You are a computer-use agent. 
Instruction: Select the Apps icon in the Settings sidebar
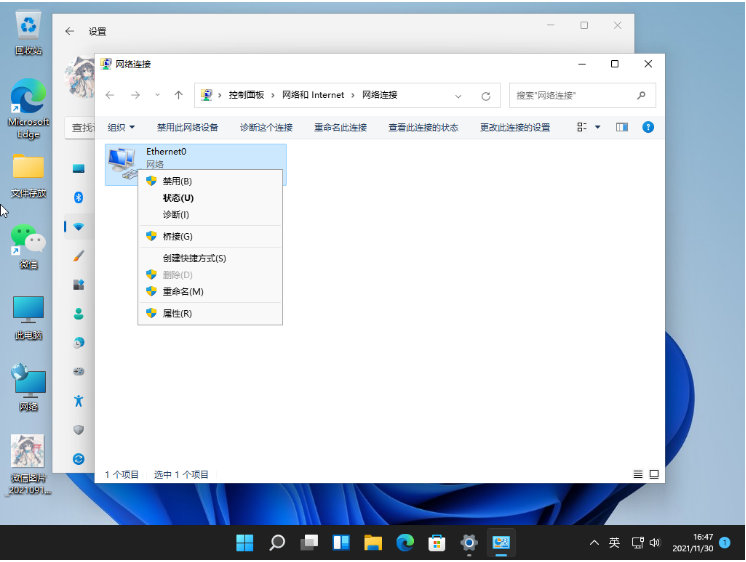[x=79, y=285]
